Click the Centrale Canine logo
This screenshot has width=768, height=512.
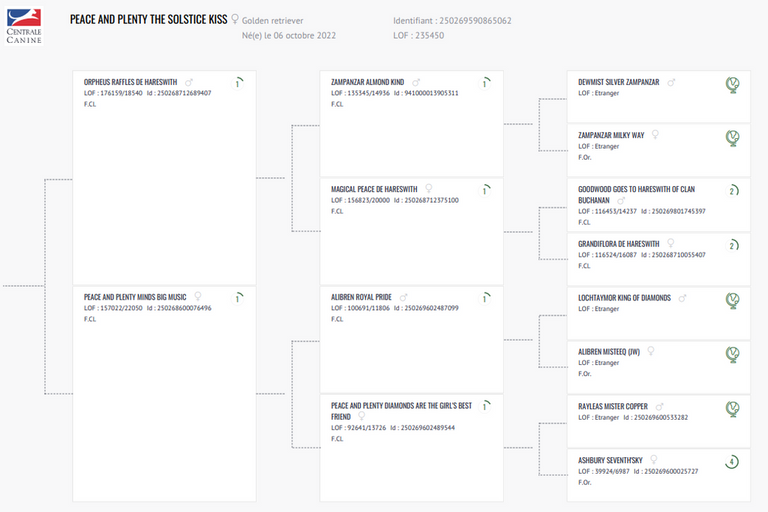coord(24,27)
